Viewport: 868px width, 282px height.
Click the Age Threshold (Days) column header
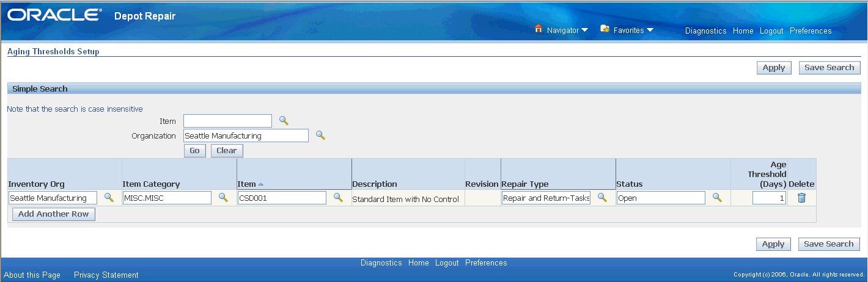[x=759, y=174]
